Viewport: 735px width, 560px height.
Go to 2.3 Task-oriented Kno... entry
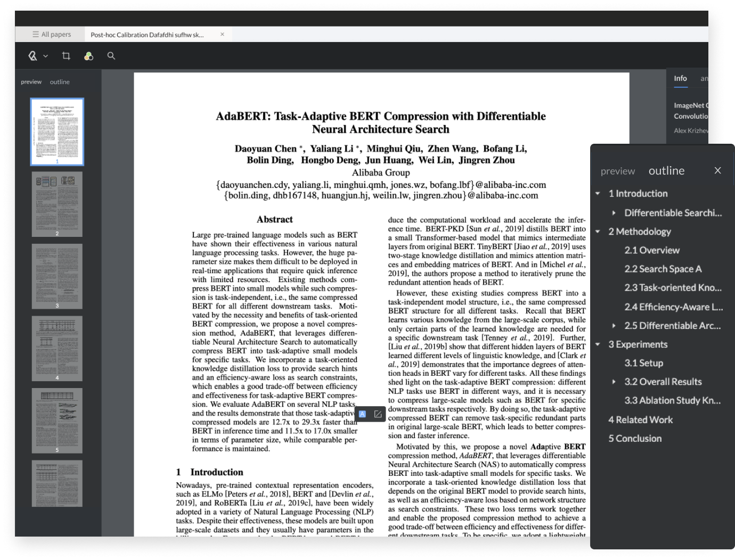[673, 288]
